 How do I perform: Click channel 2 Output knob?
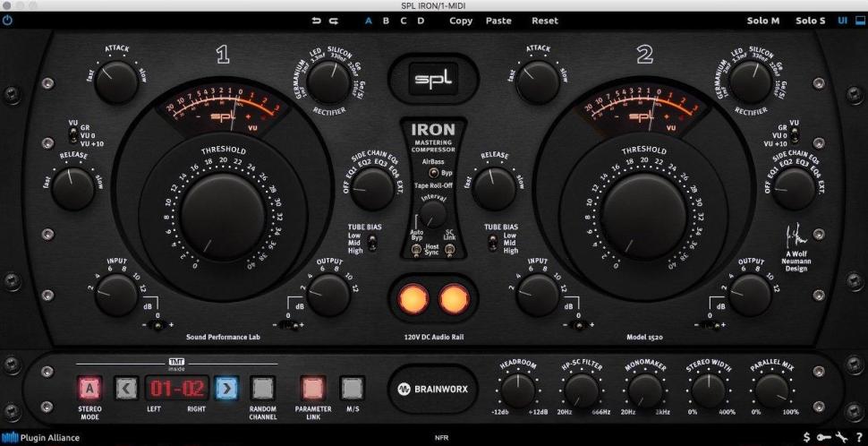pyautogui.click(x=750, y=295)
